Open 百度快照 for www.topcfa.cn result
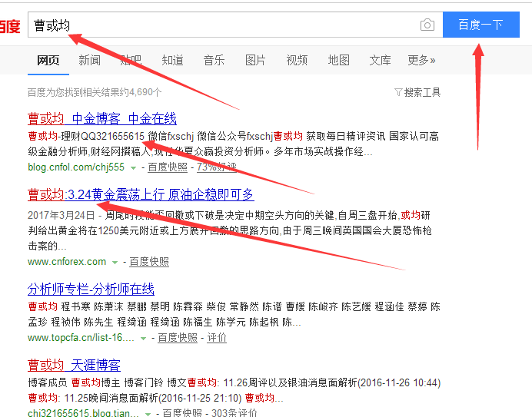 (x=178, y=338)
